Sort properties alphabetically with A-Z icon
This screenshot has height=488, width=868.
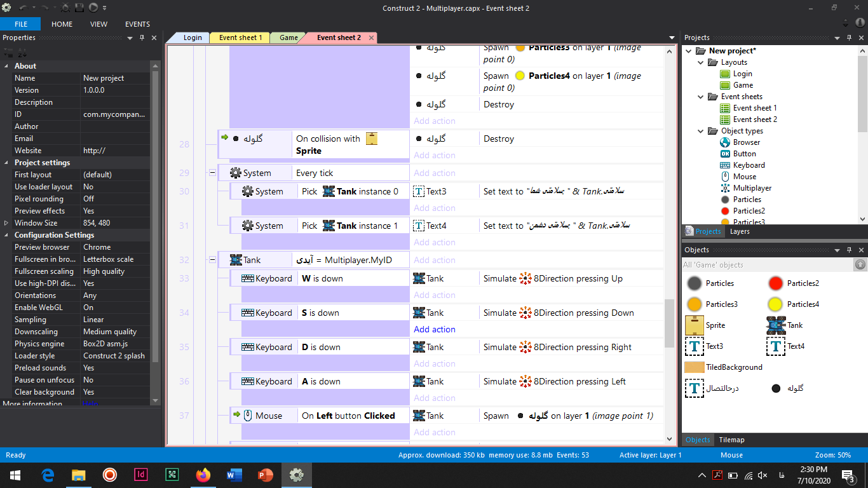pos(22,53)
